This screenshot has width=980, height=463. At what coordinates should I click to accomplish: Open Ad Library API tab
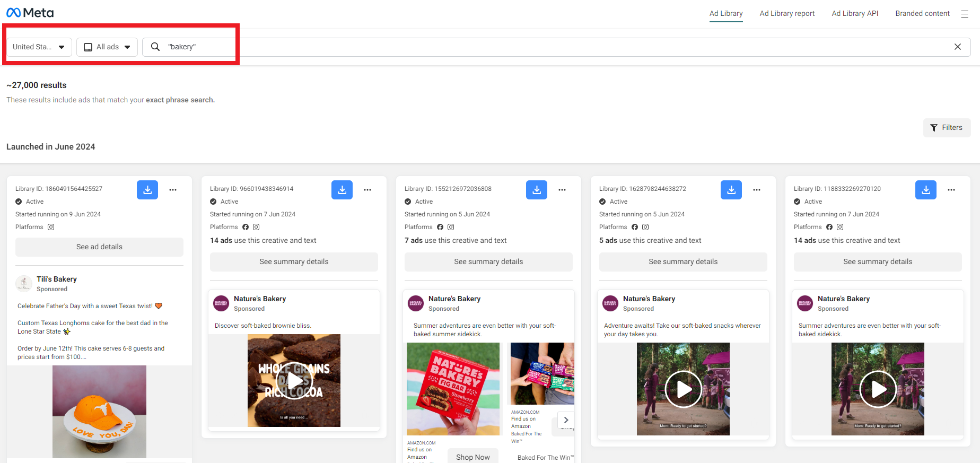pos(855,14)
